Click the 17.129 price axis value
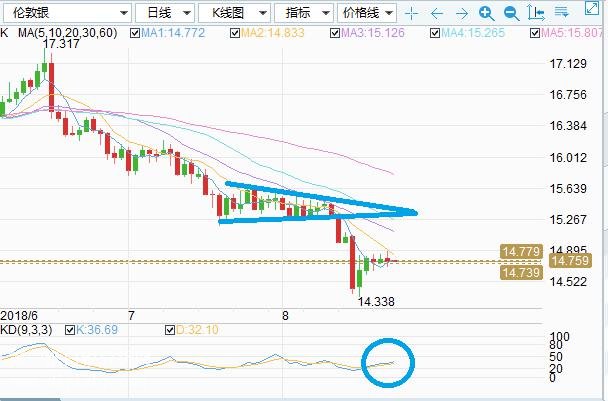Screen dimensions: 608x401 (x=568, y=64)
